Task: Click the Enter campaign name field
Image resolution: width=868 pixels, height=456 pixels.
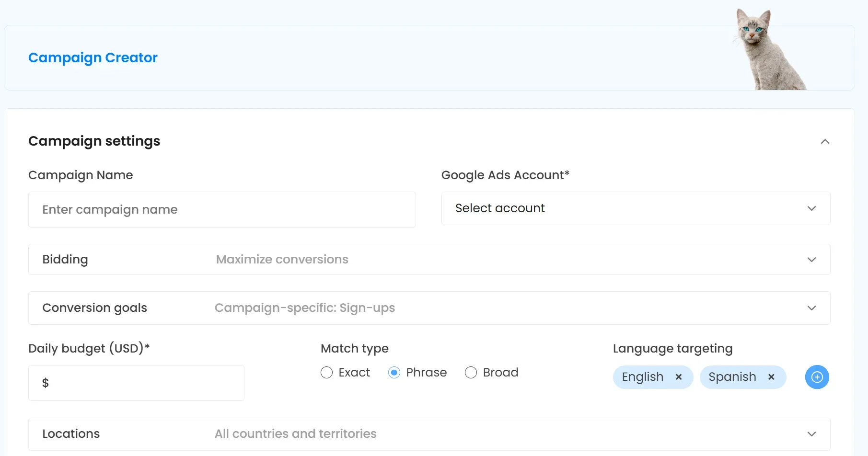Action: [x=222, y=209]
